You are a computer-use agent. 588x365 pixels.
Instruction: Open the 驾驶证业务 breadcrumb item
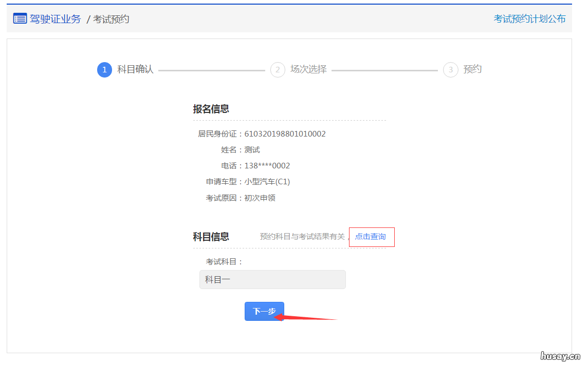click(x=56, y=19)
